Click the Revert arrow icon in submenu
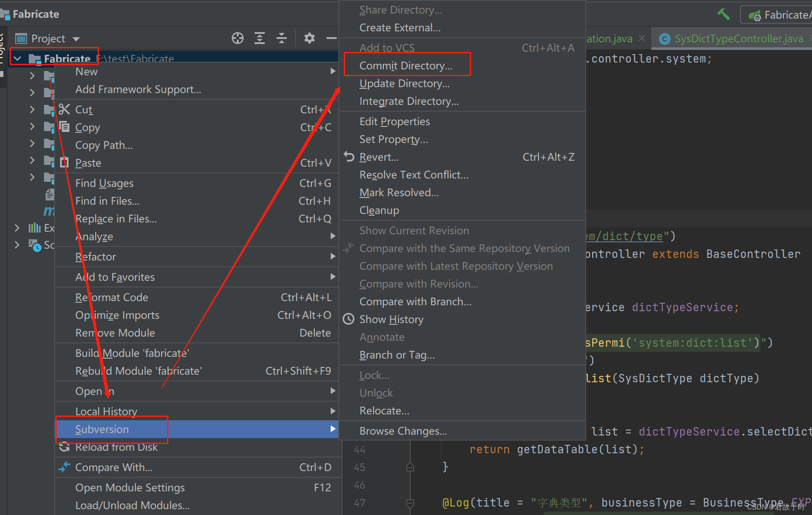812x515 pixels. pos(349,157)
